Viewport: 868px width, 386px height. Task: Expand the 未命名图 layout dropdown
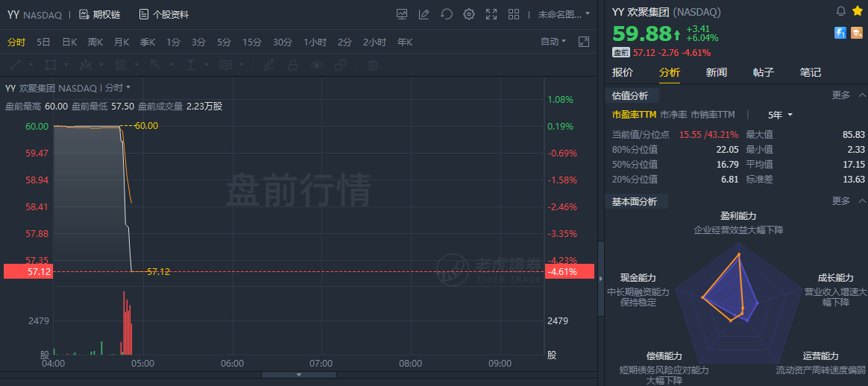click(x=564, y=14)
